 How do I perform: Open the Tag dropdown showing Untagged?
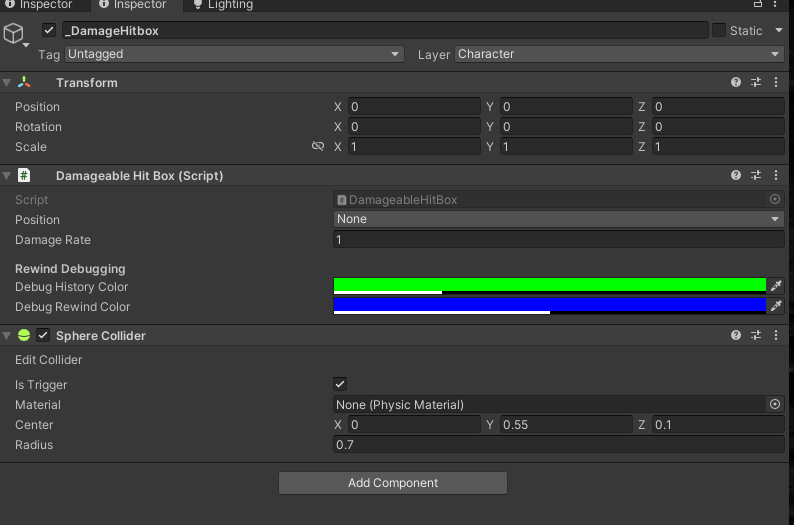(234, 54)
